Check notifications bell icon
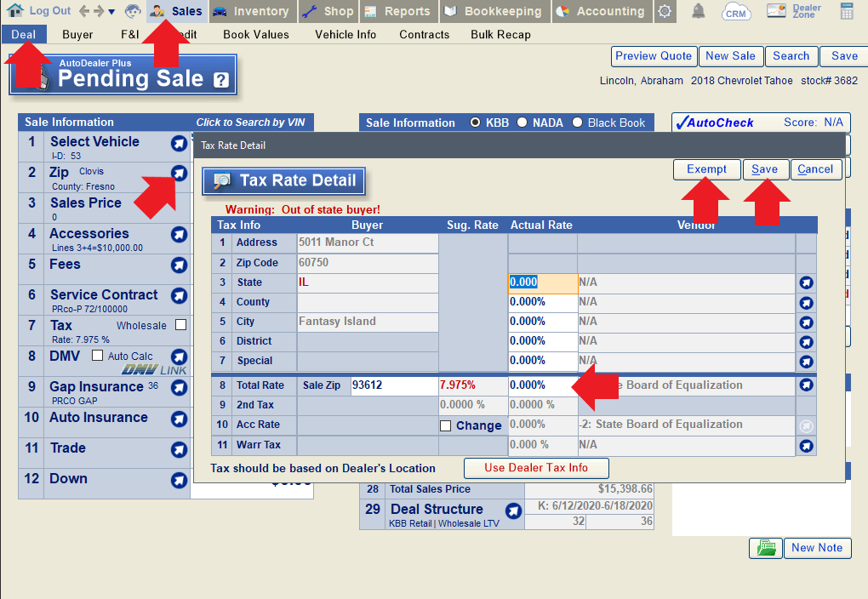The width and height of the screenshot is (868, 599). point(699,11)
